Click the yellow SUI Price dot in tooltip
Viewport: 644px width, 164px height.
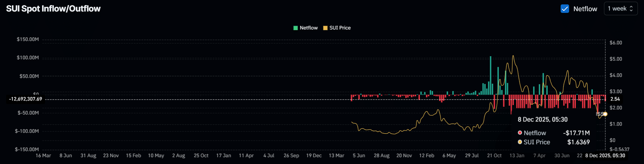[520, 142]
